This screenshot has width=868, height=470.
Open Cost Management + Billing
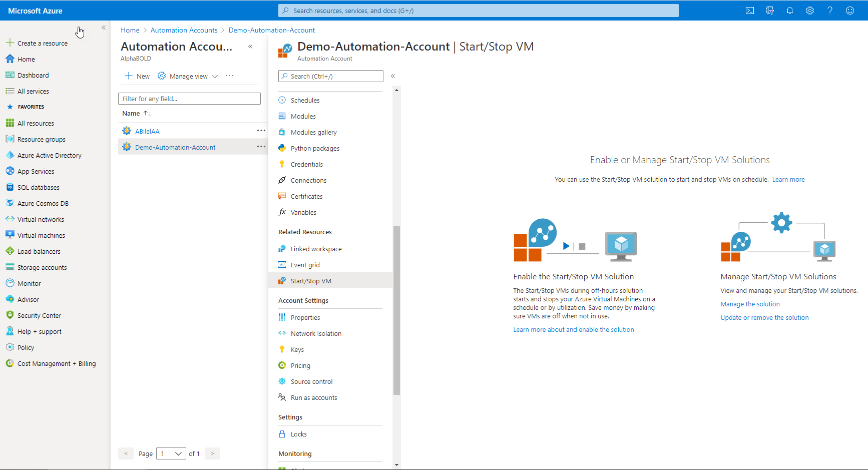pos(57,364)
